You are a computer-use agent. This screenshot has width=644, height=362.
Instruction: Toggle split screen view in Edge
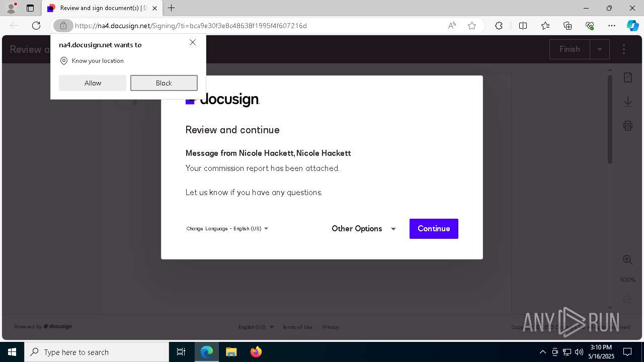(523, 26)
